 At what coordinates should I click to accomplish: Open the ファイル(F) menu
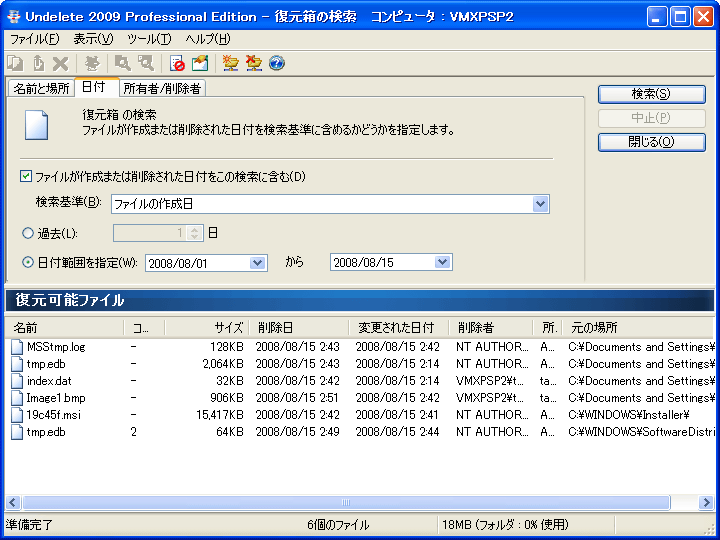pos(34,39)
